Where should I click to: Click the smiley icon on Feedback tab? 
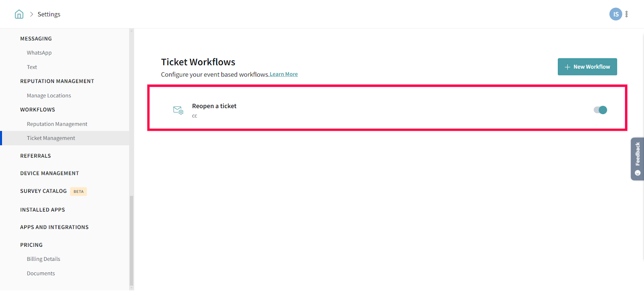[x=638, y=173]
